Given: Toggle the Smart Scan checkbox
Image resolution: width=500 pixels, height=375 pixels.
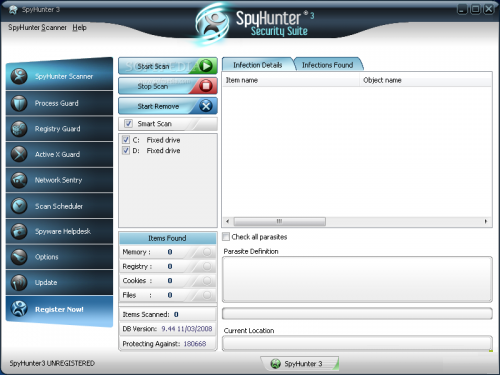Looking at the screenshot, I should [128, 124].
